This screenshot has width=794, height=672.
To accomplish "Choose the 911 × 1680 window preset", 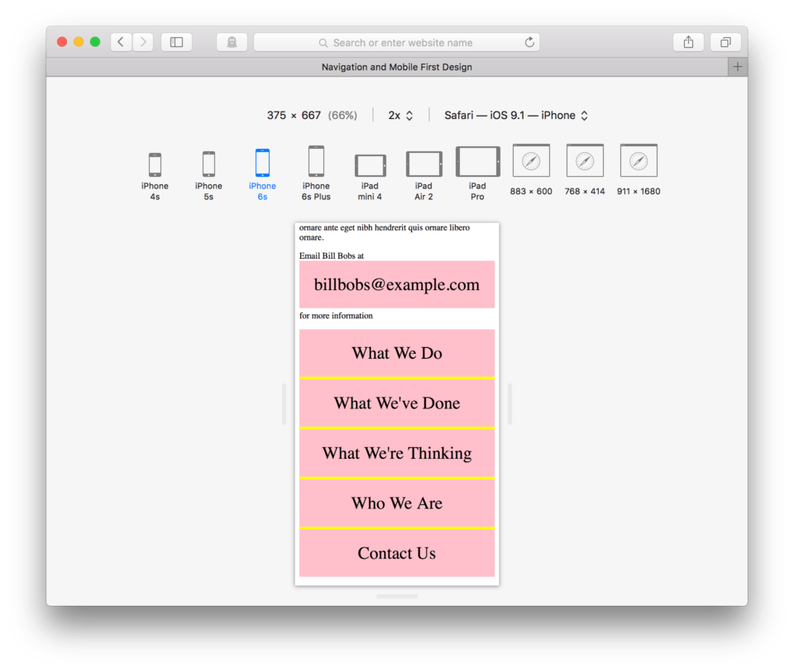I will click(x=639, y=170).
